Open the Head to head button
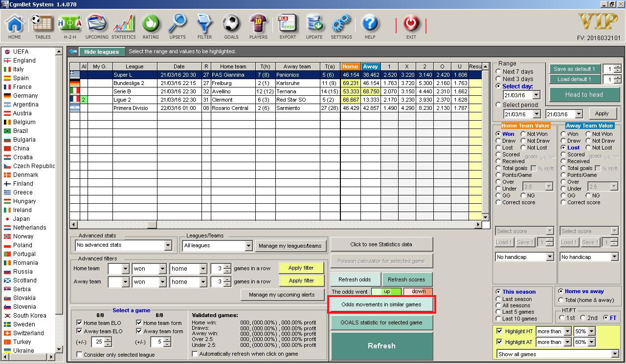Viewport: 626px width, 364px height. coord(584,95)
